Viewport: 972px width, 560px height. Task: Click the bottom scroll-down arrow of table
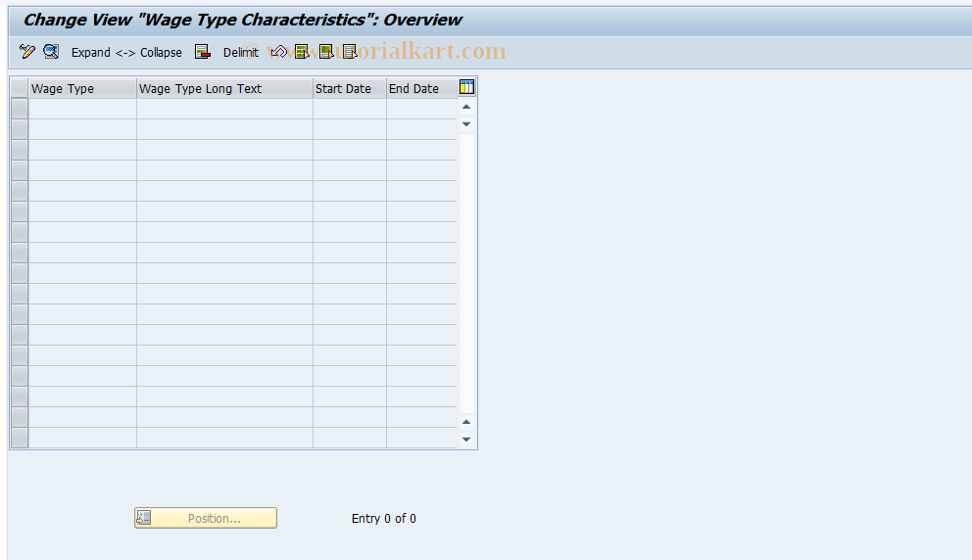tap(466, 440)
